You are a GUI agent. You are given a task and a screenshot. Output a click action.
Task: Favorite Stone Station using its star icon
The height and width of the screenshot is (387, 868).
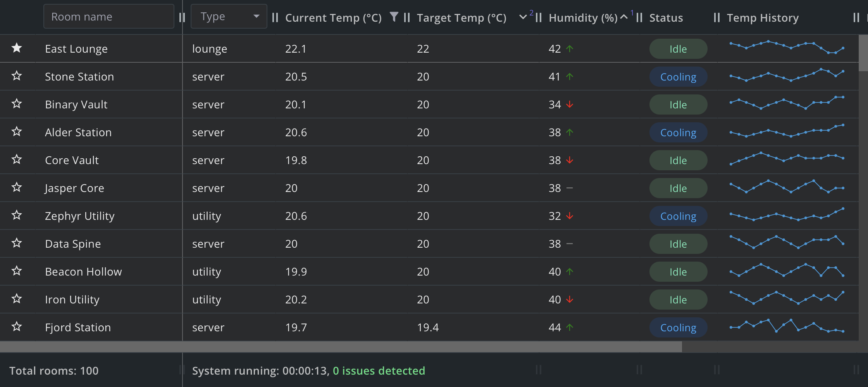(x=17, y=77)
